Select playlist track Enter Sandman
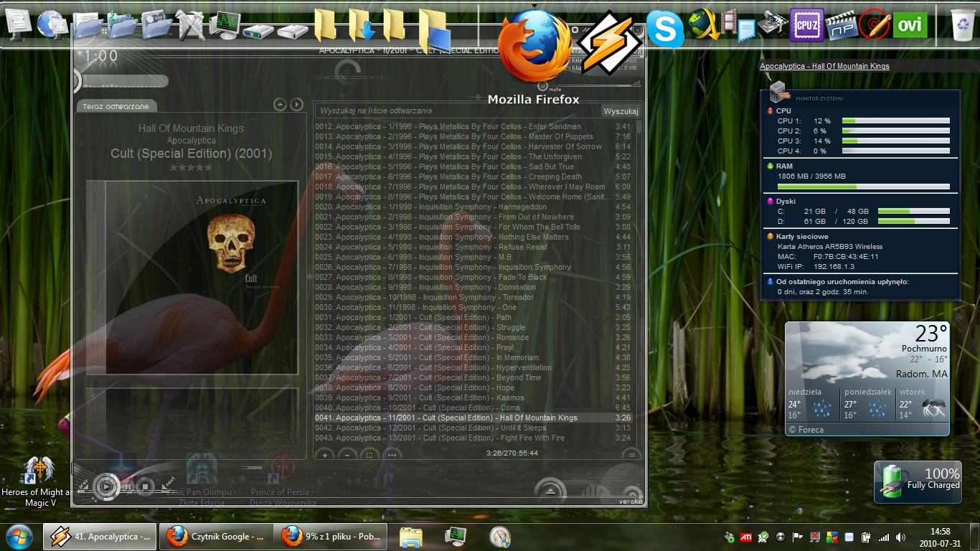This screenshot has height=551, width=980. pyautogui.click(x=474, y=126)
